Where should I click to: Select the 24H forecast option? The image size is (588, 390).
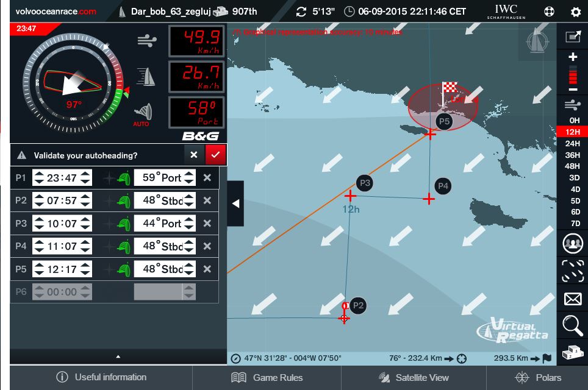(572, 143)
